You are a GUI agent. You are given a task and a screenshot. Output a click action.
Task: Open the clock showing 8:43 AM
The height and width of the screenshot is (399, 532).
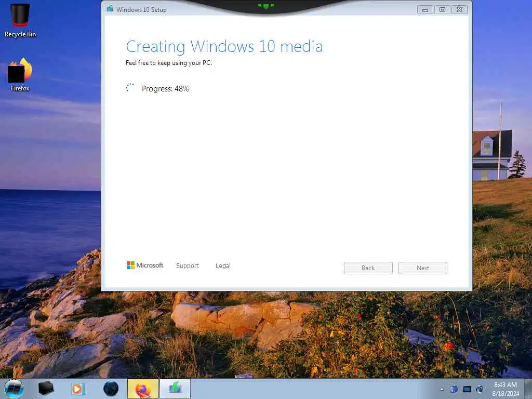pyautogui.click(x=506, y=389)
